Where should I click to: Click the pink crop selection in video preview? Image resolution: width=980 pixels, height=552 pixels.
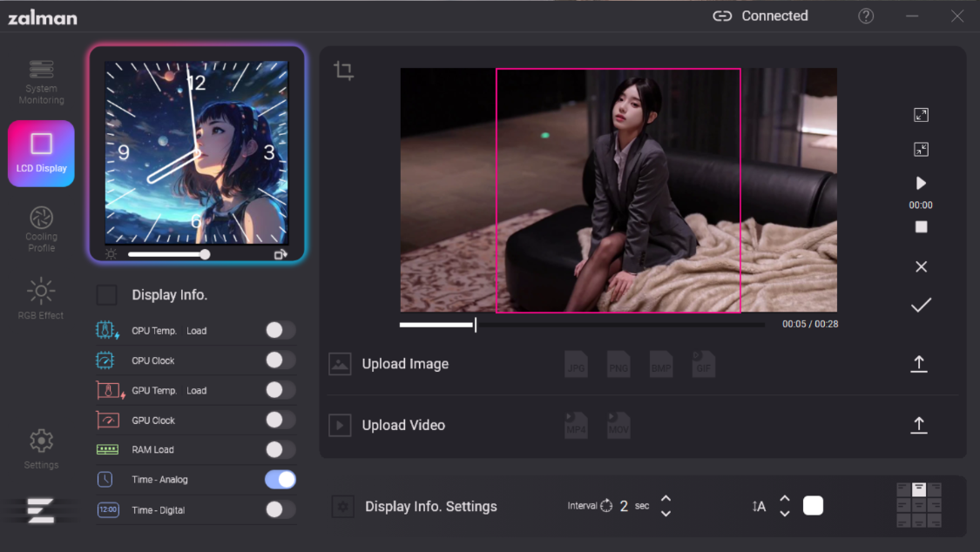618,191
